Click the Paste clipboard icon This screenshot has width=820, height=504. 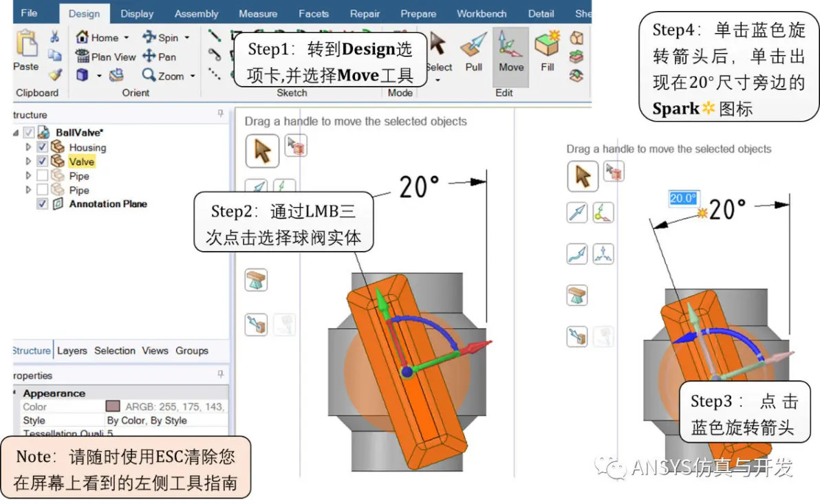[x=26, y=43]
